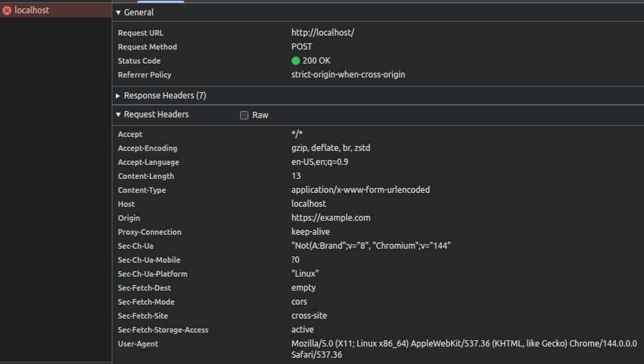
Task: Click the http://localhost/ Request URL value
Action: [x=323, y=33]
